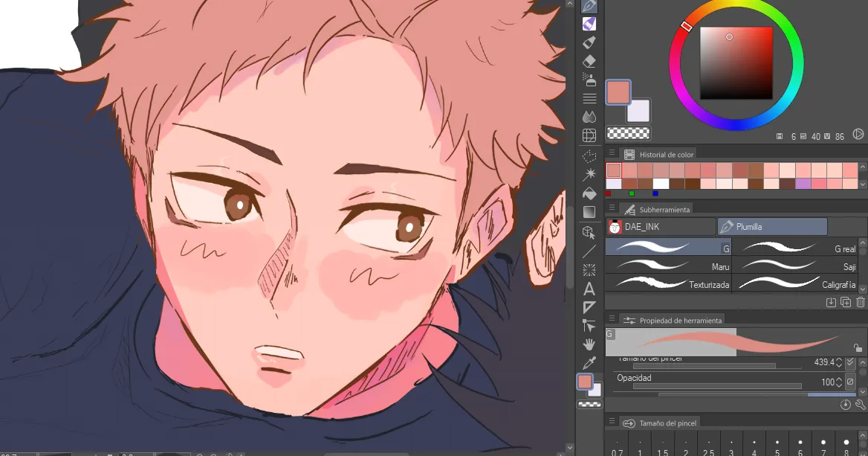
Task: Select the Saturated burst lines tool
Action: tap(589, 270)
